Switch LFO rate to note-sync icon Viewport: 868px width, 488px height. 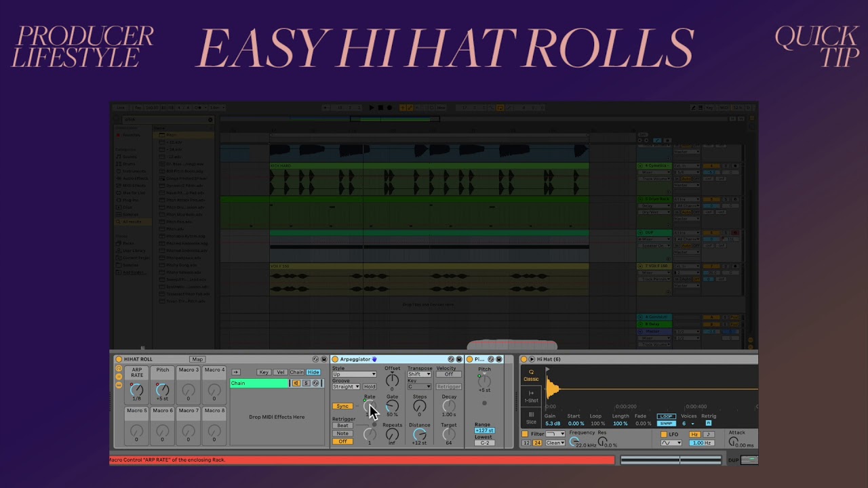pyautogui.click(x=709, y=434)
